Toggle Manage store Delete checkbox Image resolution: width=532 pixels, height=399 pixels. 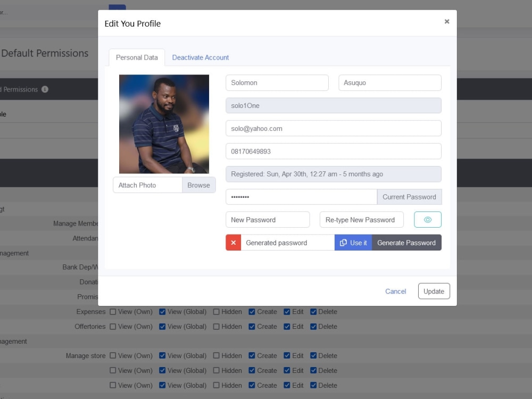pyautogui.click(x=313, y=355)
